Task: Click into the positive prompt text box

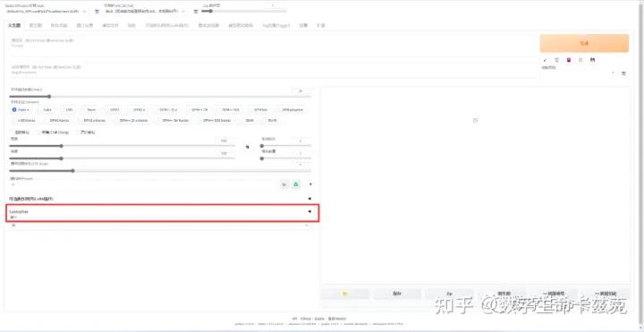Action: tap(273, 46)
